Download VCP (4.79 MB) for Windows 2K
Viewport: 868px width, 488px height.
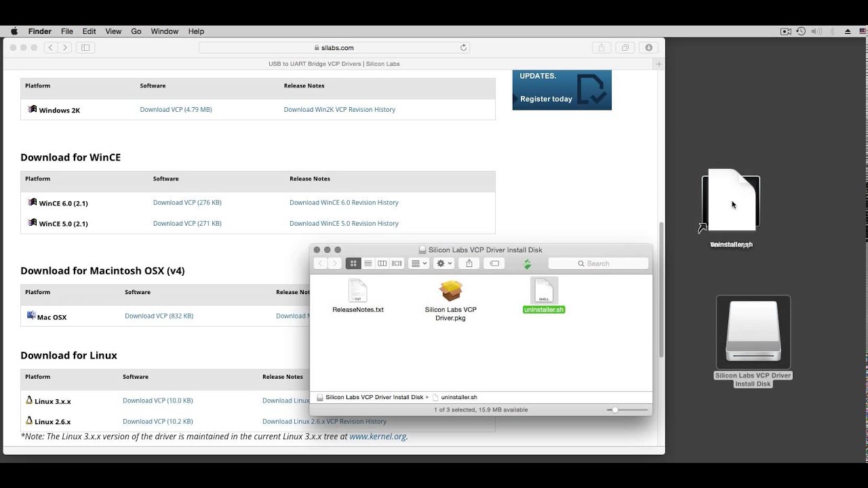pos(176,109)
